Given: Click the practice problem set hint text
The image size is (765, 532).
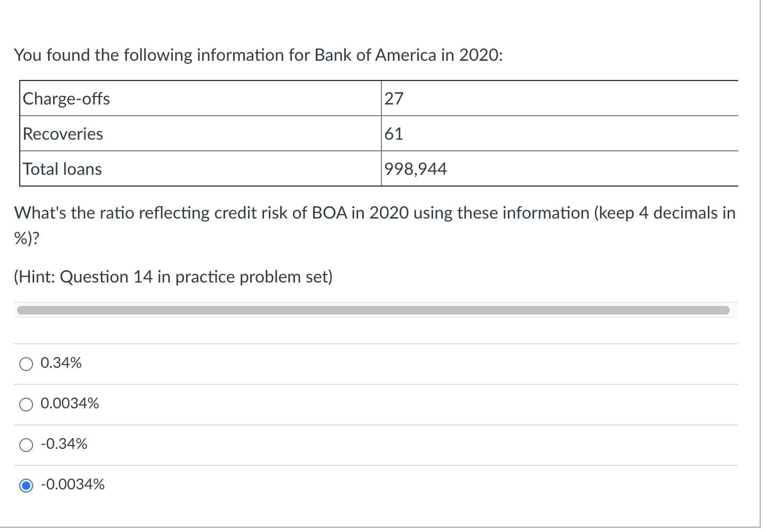Looking at the screenshot, I should 173,277.
